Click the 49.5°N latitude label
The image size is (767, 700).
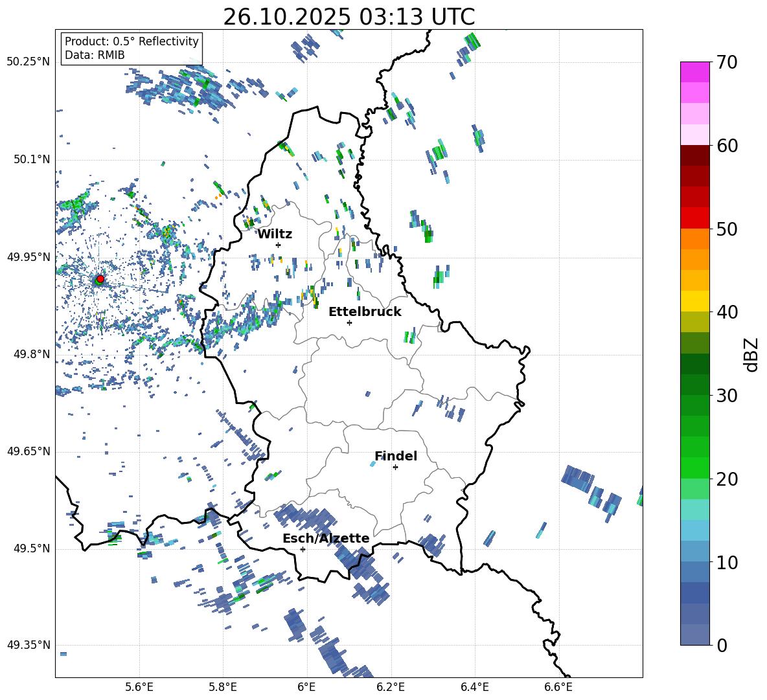coord(31,548)
